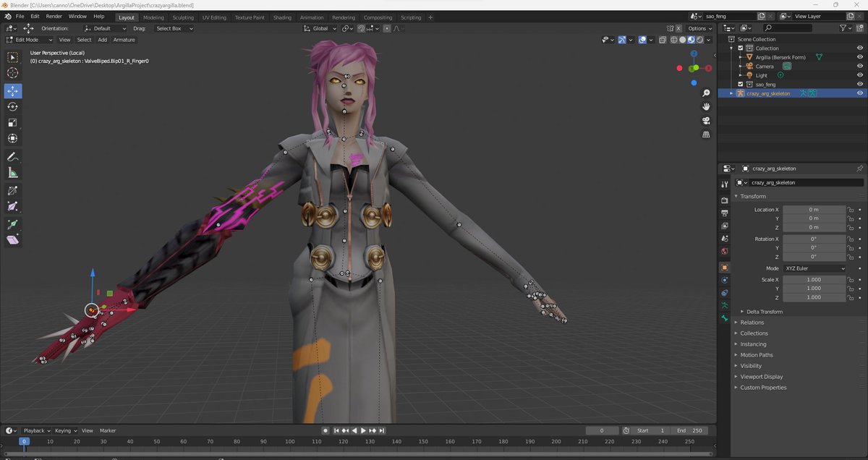Open the Render properties tab

[725, 200]
